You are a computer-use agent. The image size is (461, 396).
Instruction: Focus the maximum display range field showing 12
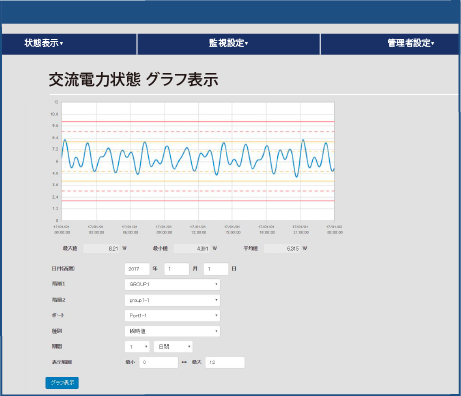225,362
